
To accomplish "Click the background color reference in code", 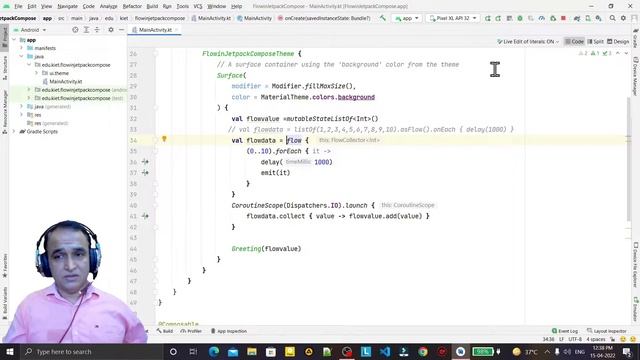I will pyautogui.click(x=356, y=97).
